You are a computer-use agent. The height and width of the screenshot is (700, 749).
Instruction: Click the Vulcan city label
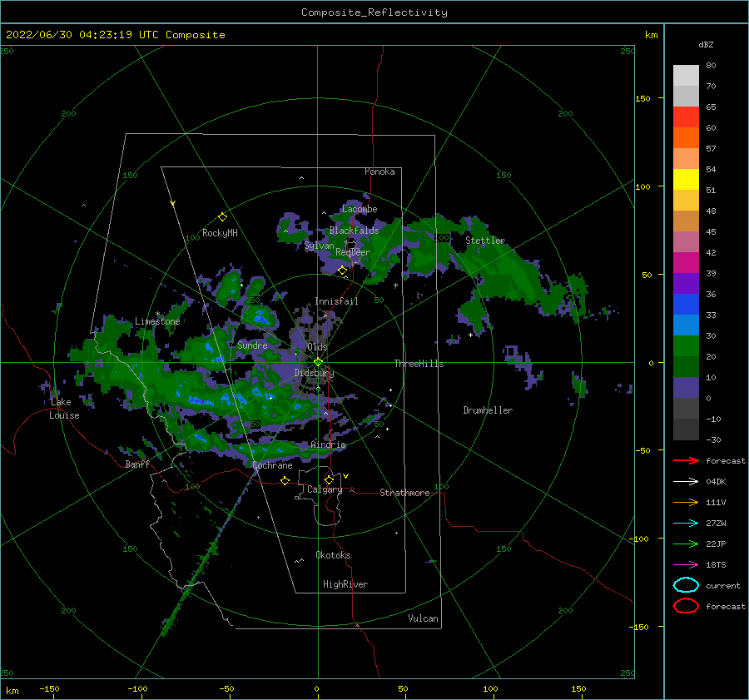point(423,618)
